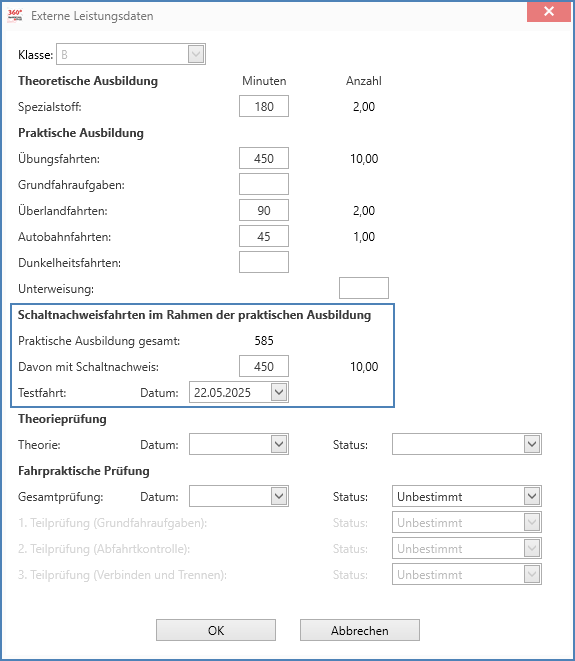
Task: Open the Theorie Datum dropdown arrow
Action: (x=279, y=444)
